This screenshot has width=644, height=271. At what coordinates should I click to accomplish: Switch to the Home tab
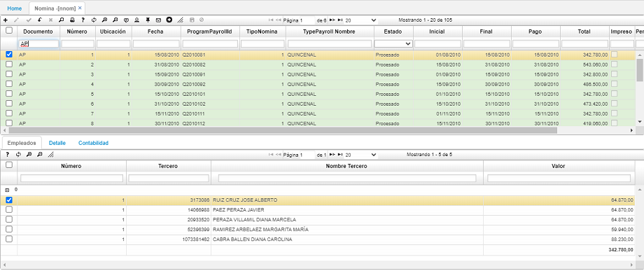[x=15, y=8]
